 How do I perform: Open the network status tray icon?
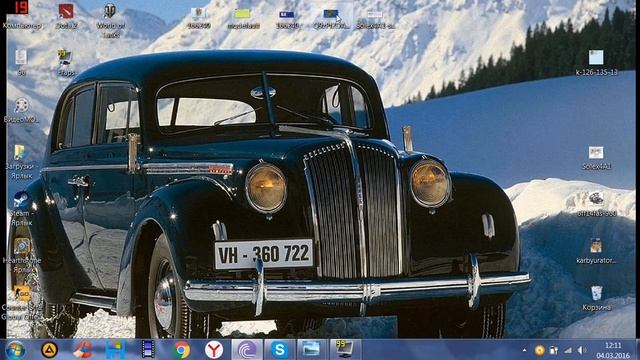(568, 350)
